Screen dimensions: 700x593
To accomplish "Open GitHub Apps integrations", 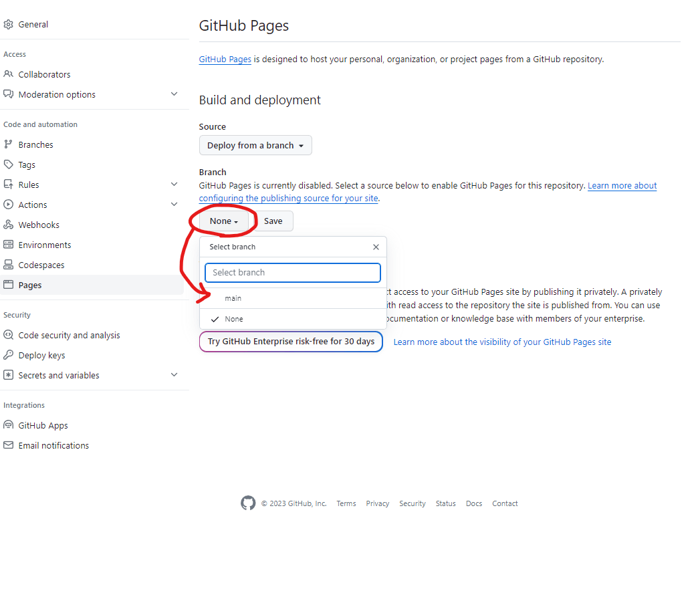I will coord(43,425).
